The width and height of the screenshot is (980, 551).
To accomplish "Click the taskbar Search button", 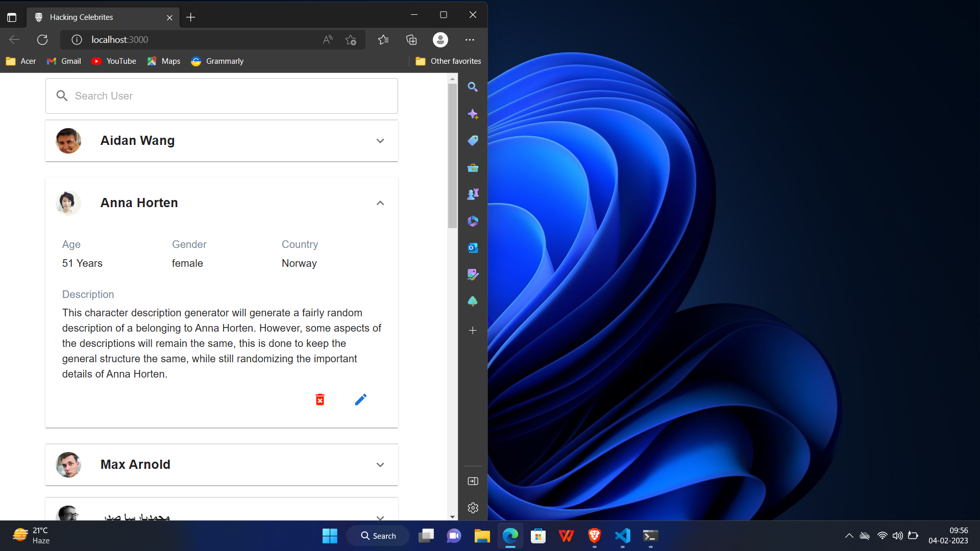I will coord(378,536).
